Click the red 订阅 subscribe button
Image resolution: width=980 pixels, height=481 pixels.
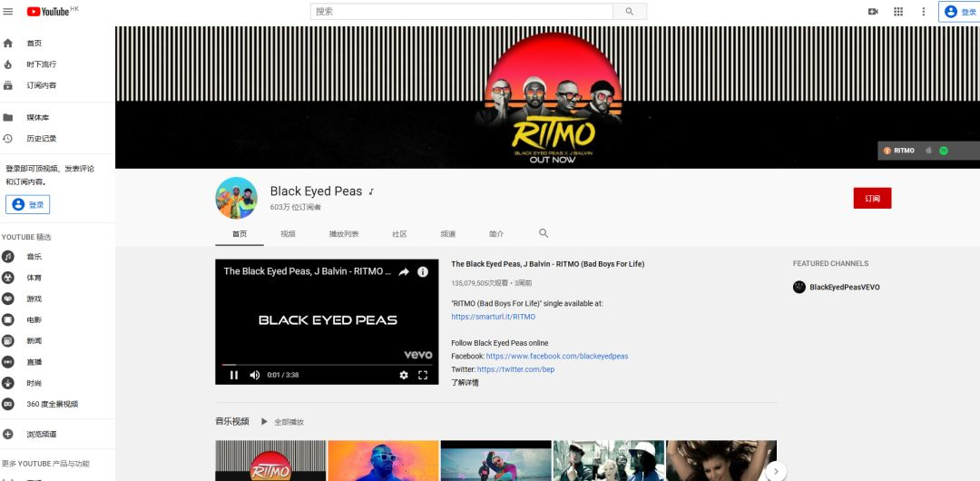pos(872,198)
